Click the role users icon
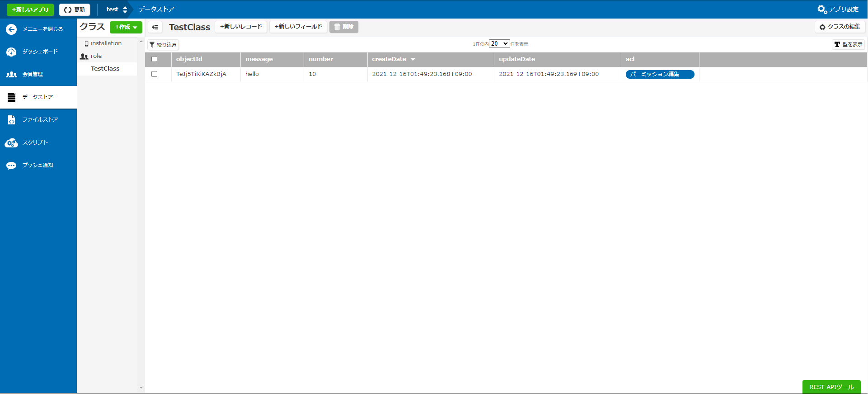The height and width of the screenshot is (394, 868). (x=84, y=57)
